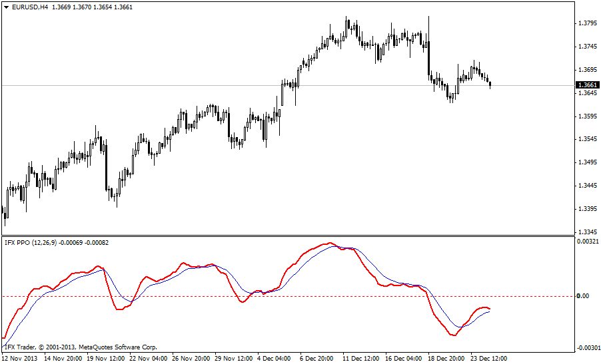Click the 1.3345 price axis label
The height and width of the screenshot is (364, 601).
[587, 232]
